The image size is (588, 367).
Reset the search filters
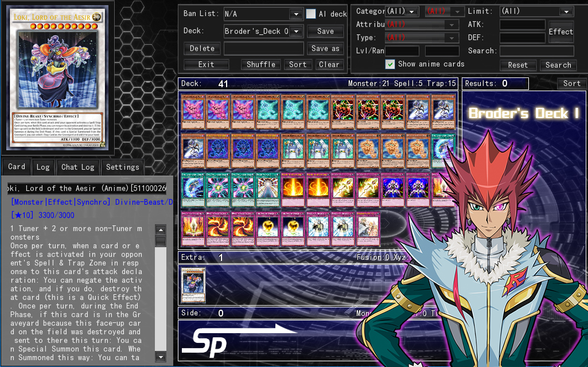pos(518,65)
